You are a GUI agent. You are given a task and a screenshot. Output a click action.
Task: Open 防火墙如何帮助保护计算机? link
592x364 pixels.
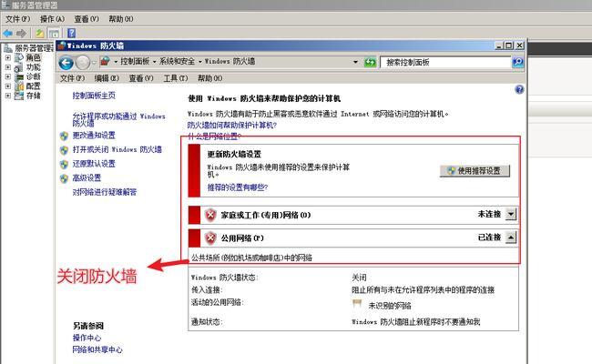point(232,126)
